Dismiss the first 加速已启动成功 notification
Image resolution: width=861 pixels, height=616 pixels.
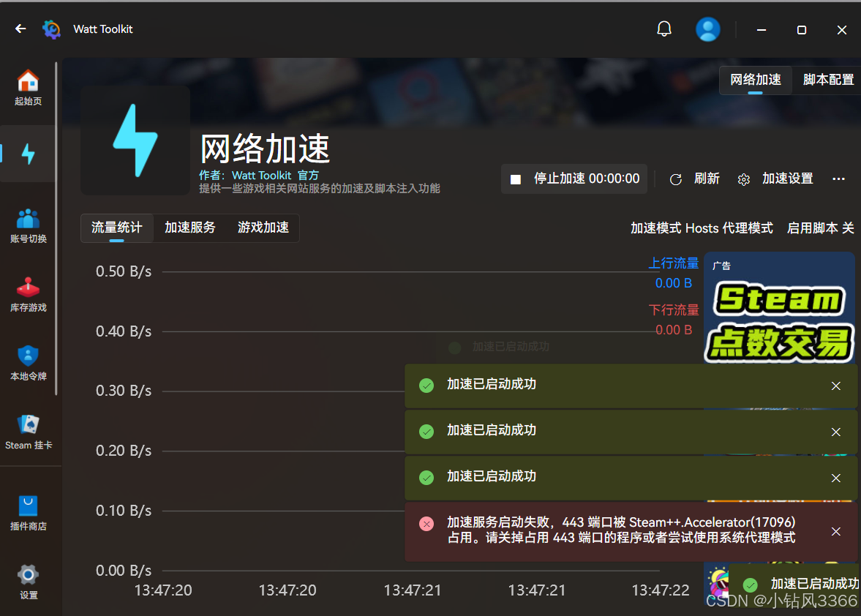pyautogui.click(x=835, y=386)
